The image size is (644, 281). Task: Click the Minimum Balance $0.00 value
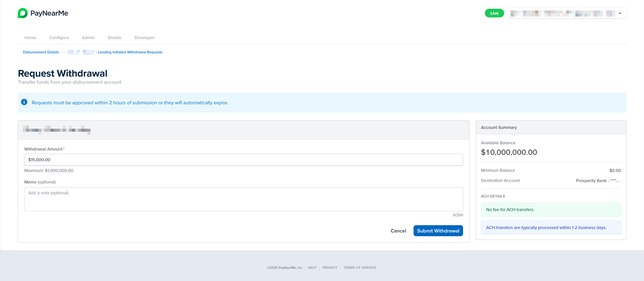click(x=615, y=170)
